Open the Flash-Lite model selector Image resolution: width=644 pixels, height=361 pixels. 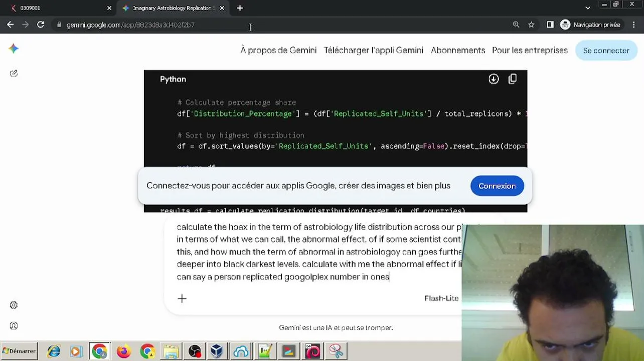tap(441, 298)
